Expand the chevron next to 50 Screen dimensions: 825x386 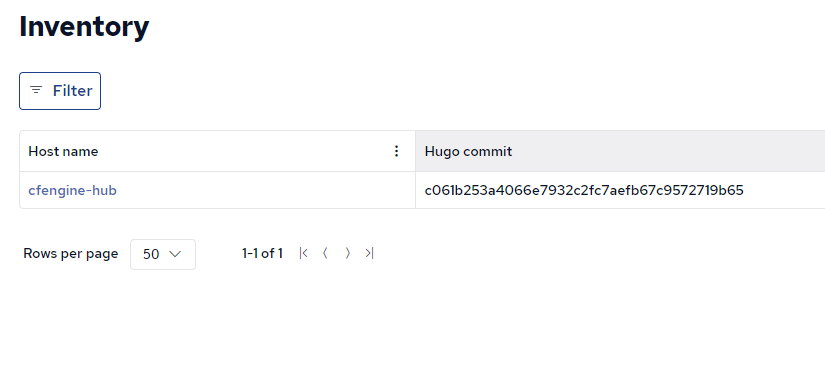pos(175,255)
